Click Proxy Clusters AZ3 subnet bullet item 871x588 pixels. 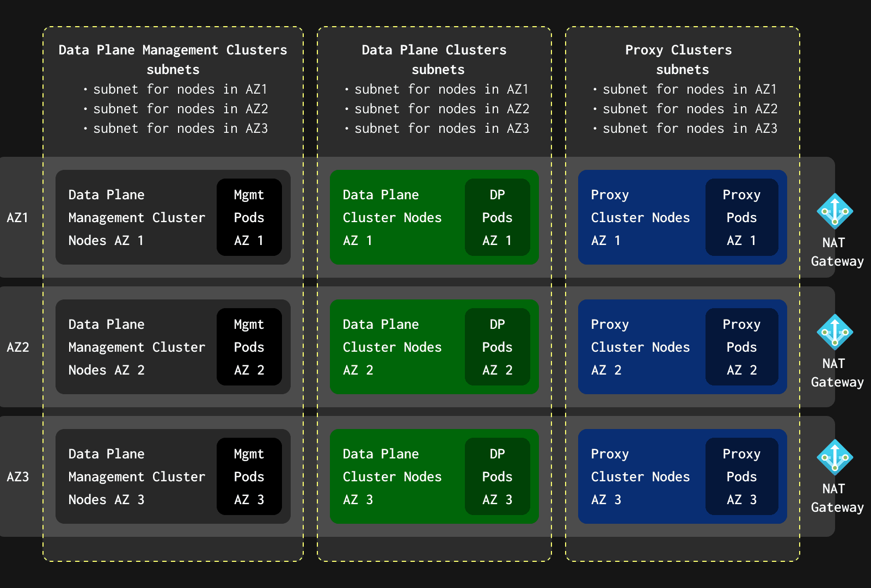[x=689, y=128]
